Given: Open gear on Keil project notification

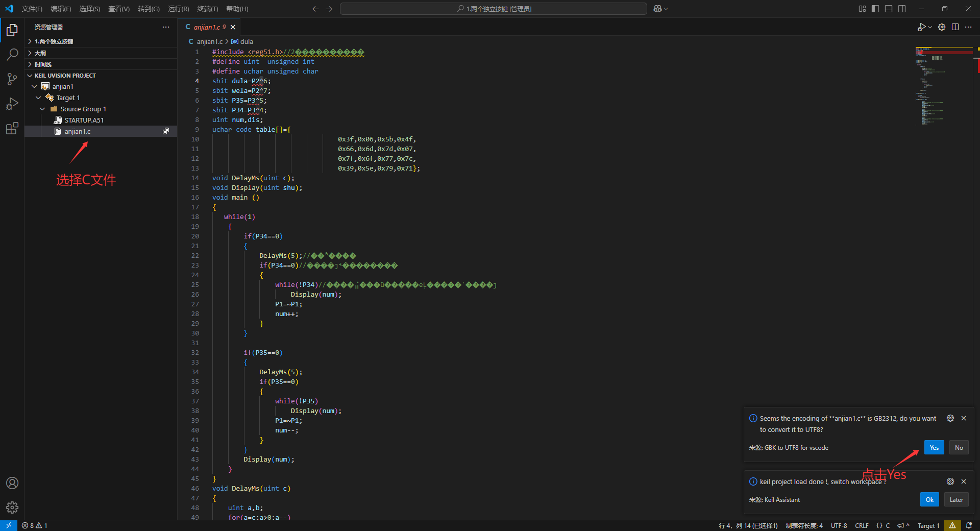Looking at the screenshot, I should (950, 481).
